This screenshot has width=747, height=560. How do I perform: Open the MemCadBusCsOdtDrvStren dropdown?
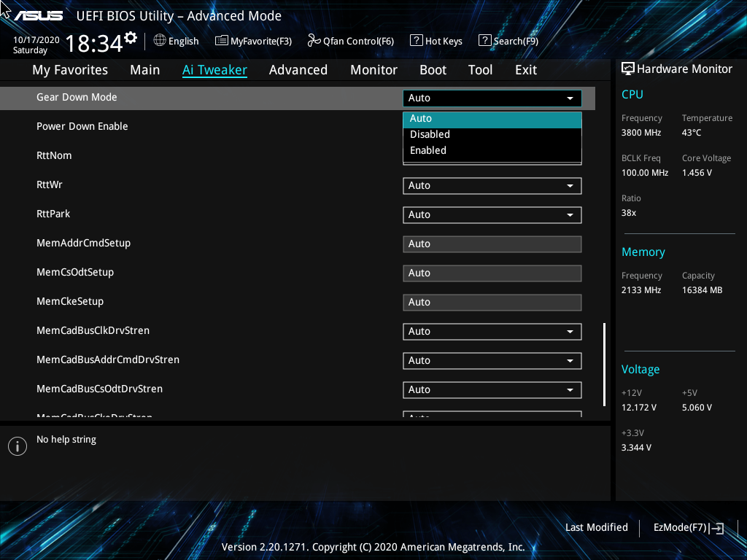click(492, 389)
